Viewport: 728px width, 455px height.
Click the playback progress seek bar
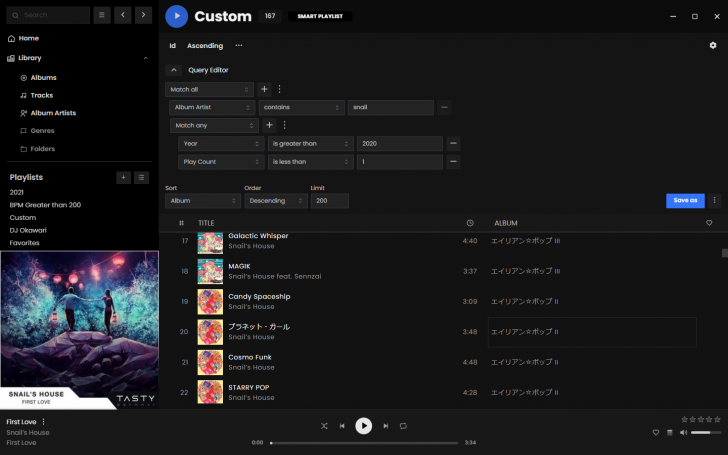click(x=365, y=442)
